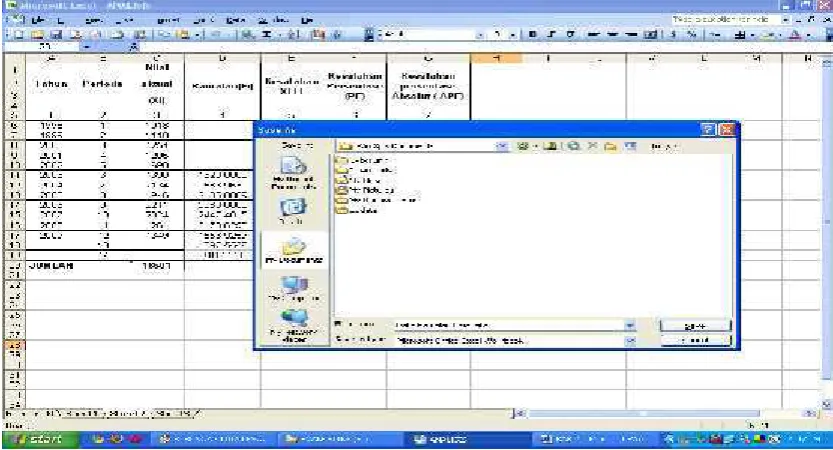
Task: Click the Fill Color swatch button
Action: pos(768,35)
